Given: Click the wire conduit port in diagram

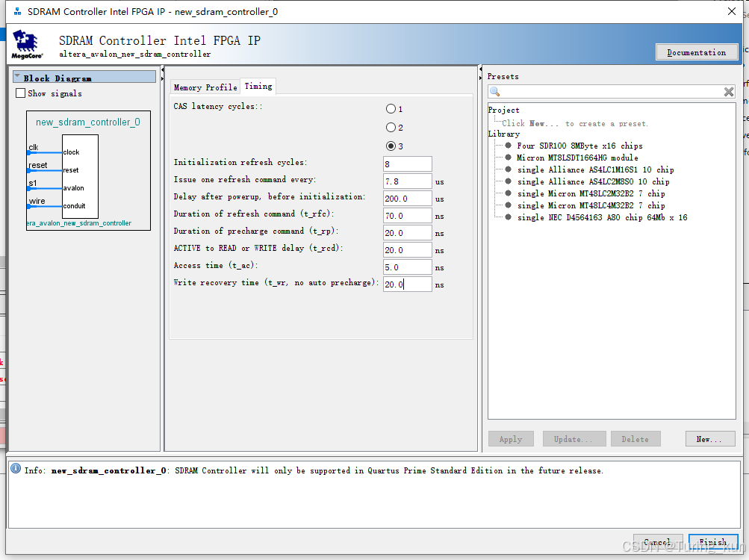Looking at the screenshot, I should (37, 201).
